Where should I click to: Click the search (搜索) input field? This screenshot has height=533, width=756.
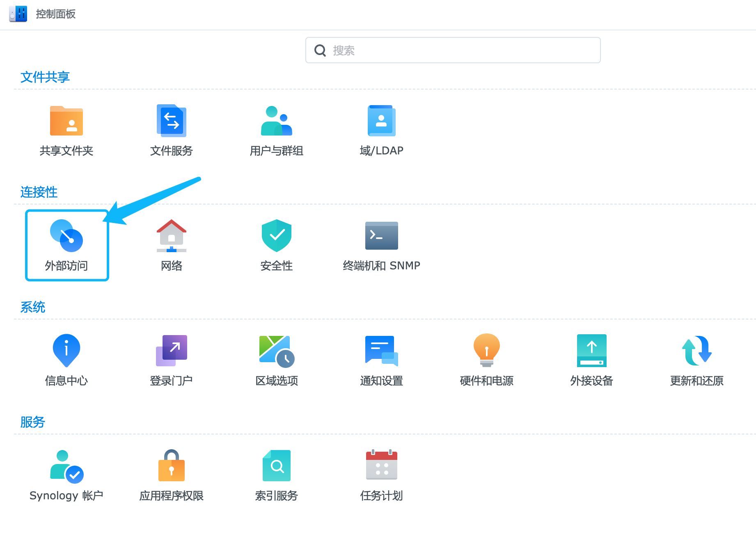tap(453, 50)
